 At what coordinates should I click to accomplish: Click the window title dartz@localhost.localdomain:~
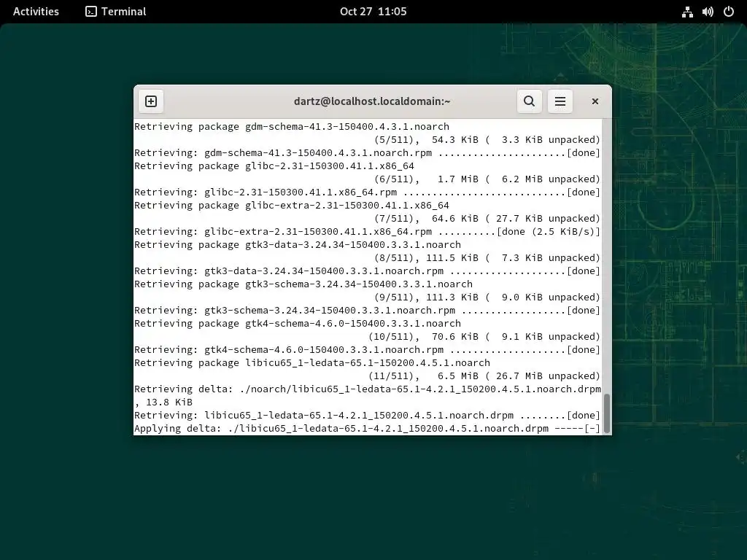coord(372,101)
